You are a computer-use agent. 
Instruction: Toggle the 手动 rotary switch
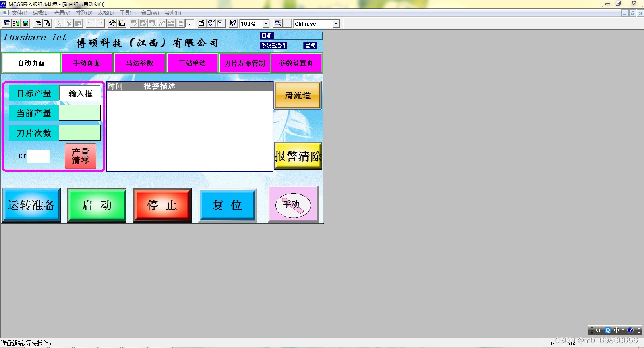[293, 205]
